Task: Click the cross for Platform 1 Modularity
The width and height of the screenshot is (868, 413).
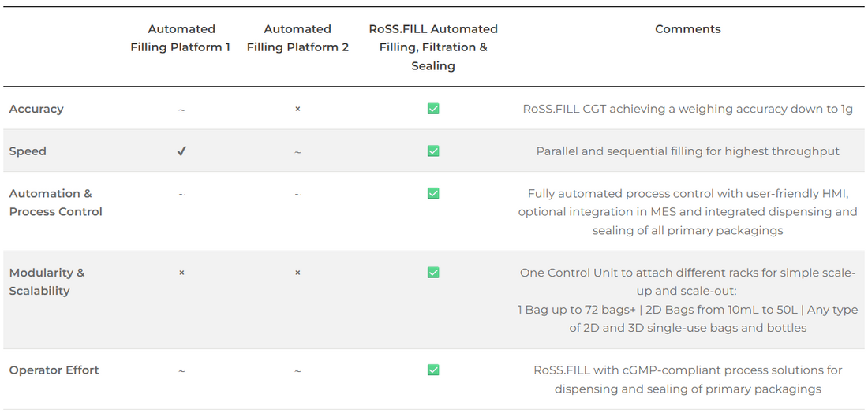Action: 181,273
